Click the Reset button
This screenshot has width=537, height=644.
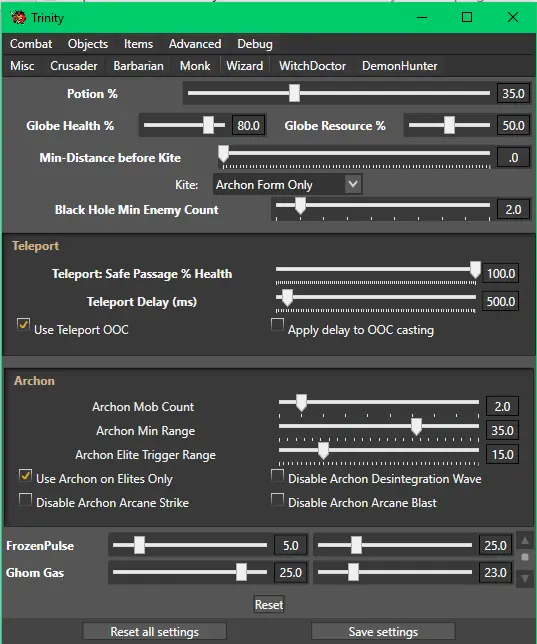click(269, 605)
